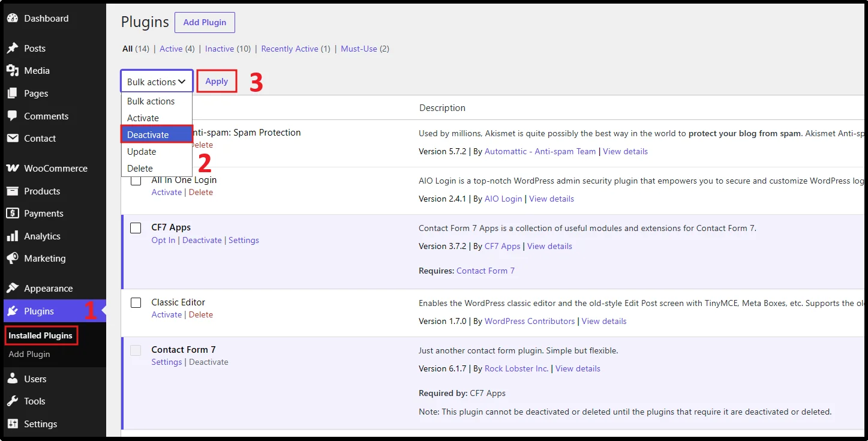The image size is (868, 441).
Task: View details for CF7 Apps version 3.7.2
Action: [x=549, y=247]
